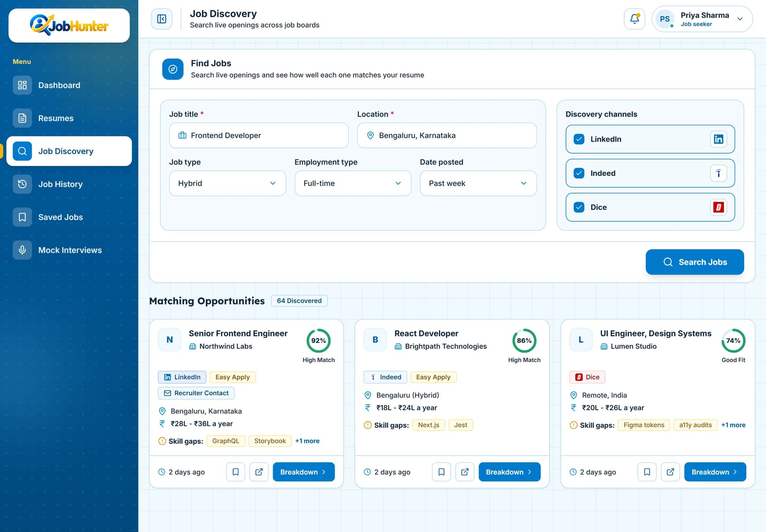Click the Find Jobs compass icon
Image resolution: width=766 pixels, height=532 pixels.
tap(173, 69)
